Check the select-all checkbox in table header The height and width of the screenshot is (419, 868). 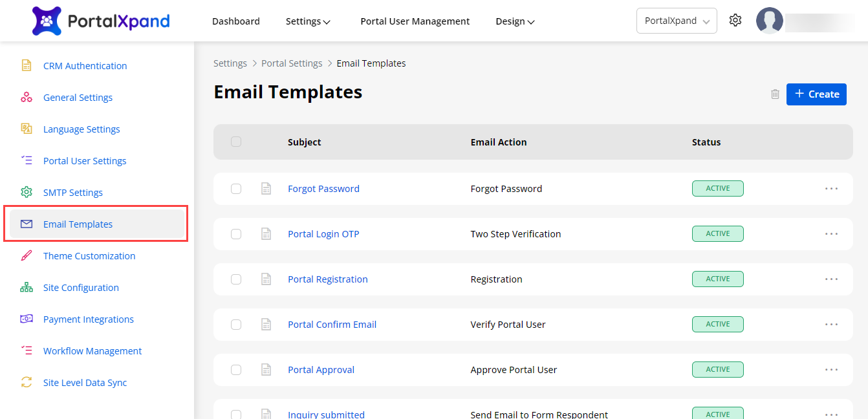tap(236, 142)
